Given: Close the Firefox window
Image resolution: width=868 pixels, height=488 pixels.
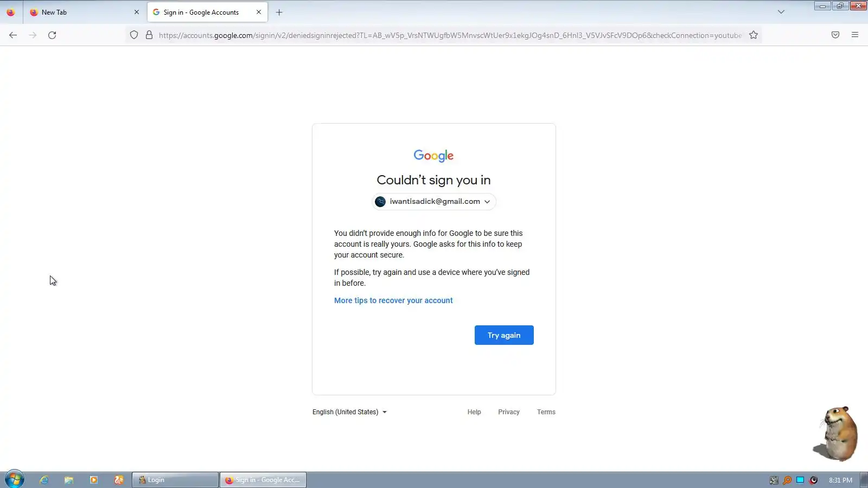Looking at the screenshot, I should pos(858,6).
